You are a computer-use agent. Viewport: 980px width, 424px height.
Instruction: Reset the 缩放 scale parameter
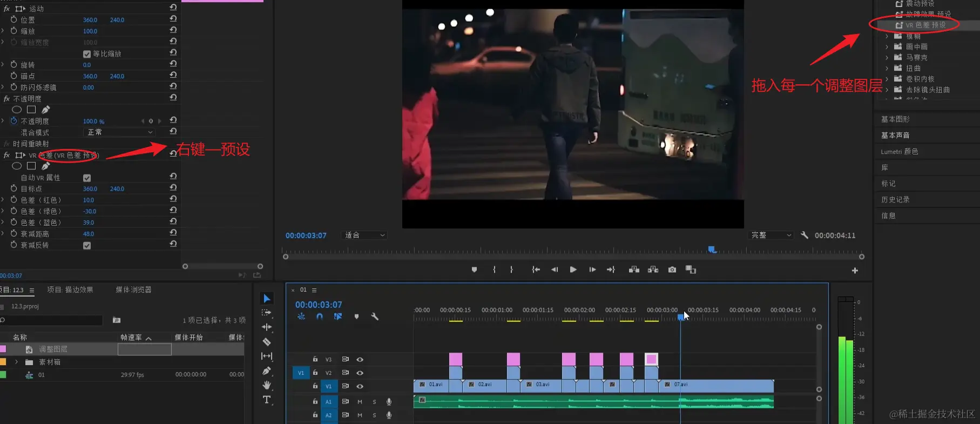173,31
